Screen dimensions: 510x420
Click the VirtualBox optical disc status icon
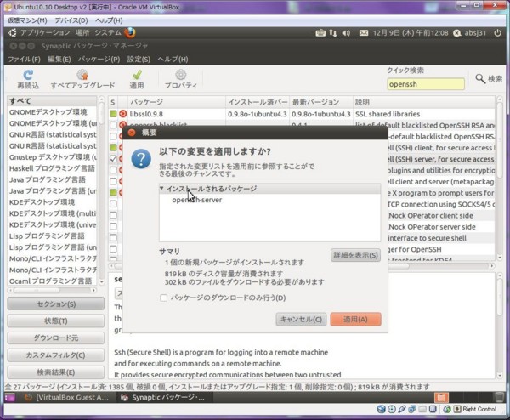coord(392,409)
